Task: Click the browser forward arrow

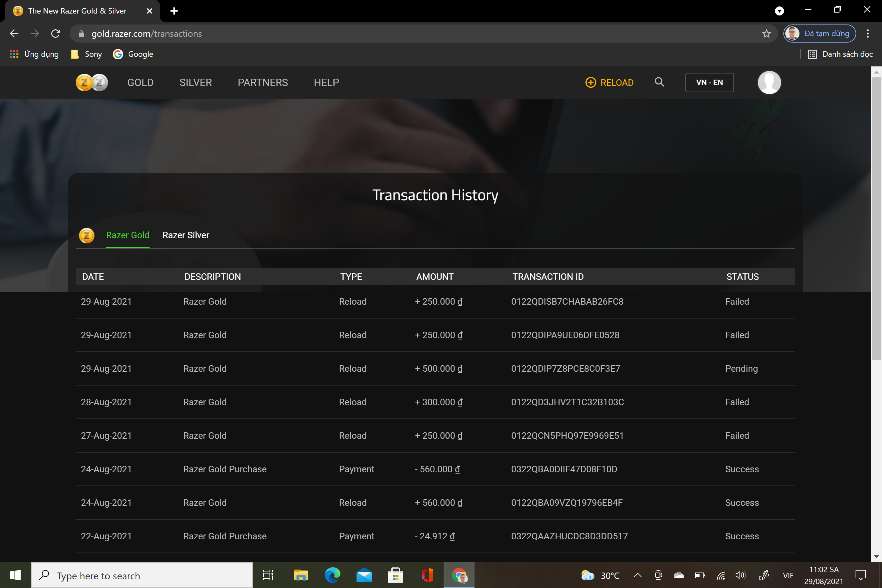Action: [x=34, y=34]
